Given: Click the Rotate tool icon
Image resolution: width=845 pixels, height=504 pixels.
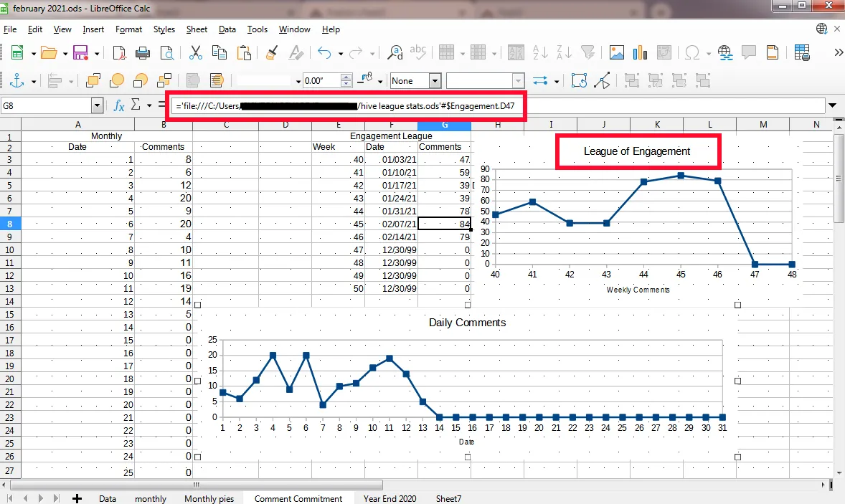Looking at the screenshot, I should (579, 81).
